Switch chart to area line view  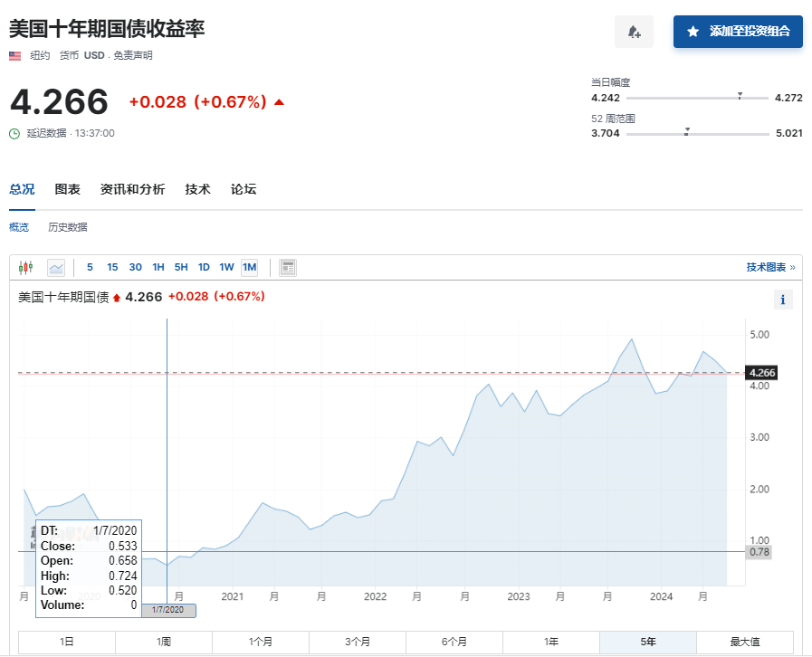tap(56, 267)
